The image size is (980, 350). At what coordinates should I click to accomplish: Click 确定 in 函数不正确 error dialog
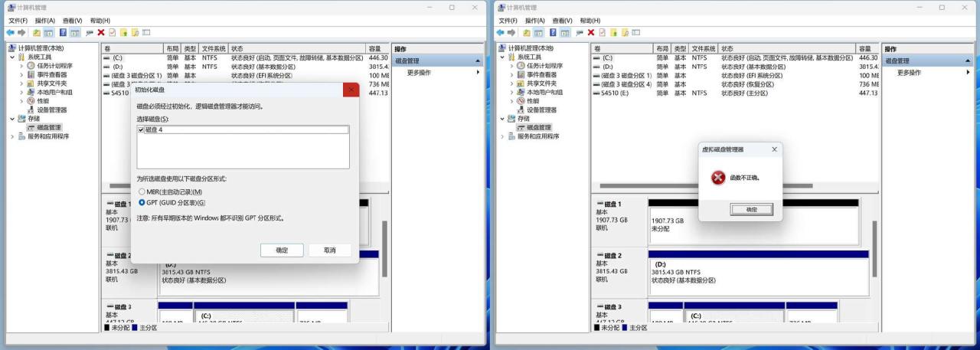click(x=751, y=209)
